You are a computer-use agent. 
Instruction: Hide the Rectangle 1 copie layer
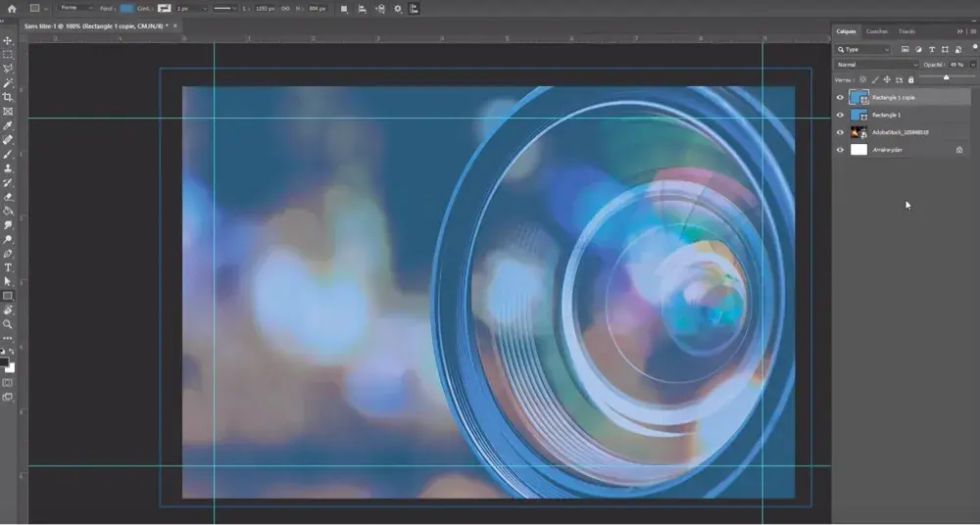pyautogui.click(x=840, y=98)
